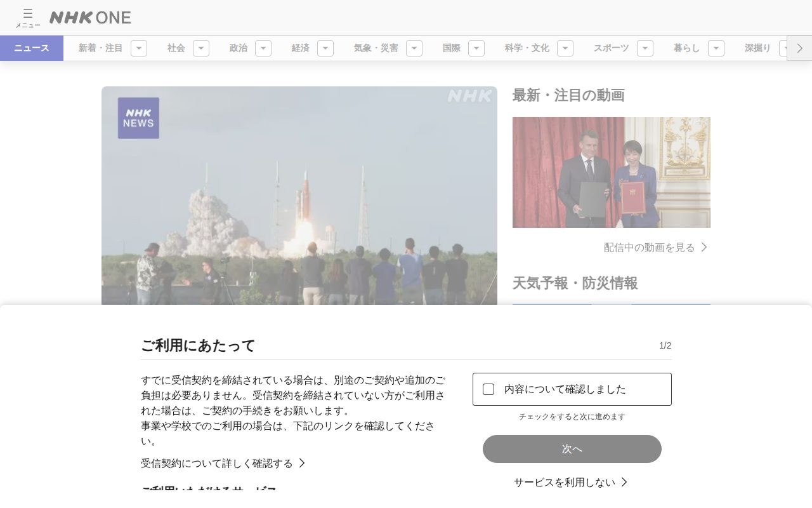Click the NHK ONE logo
Viewport: 812px width, 508px height.
90,18
